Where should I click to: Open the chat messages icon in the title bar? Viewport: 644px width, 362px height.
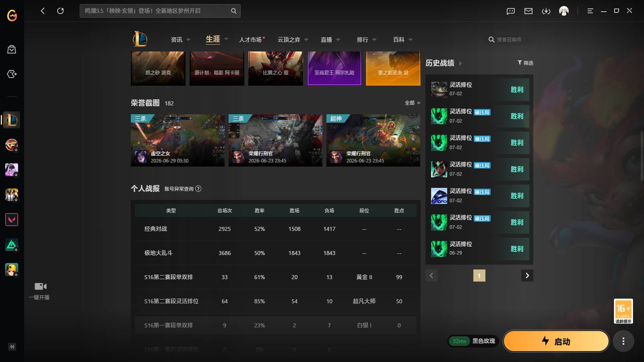(x=511, y=11)
